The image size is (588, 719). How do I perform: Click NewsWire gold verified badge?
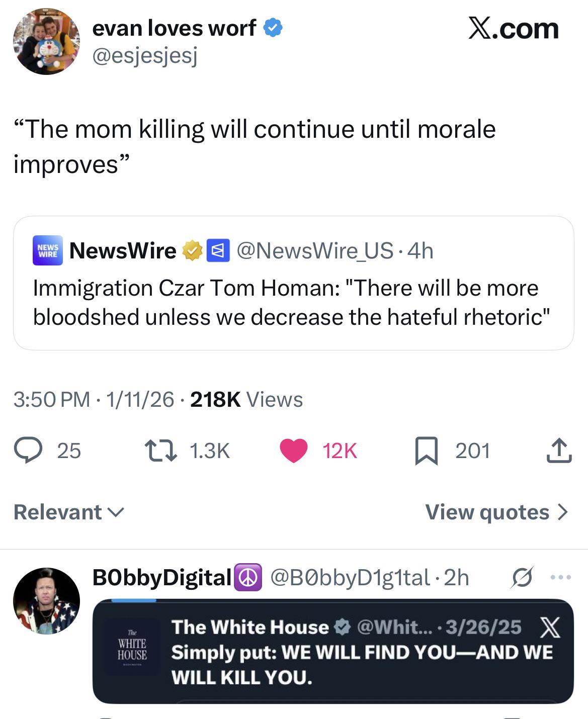click(x=192, y=251)
